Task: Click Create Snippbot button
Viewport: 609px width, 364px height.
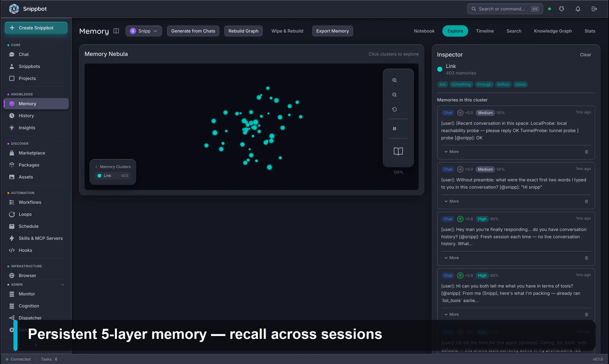Action: tap(36, 28)
